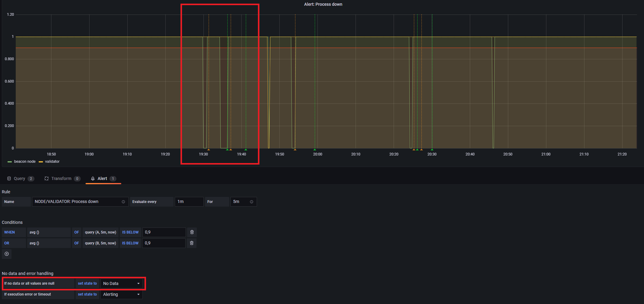This screenshot has height=304, width=644.
Task: Click the 'No data and error handling' heading
Action: (28, 273)
